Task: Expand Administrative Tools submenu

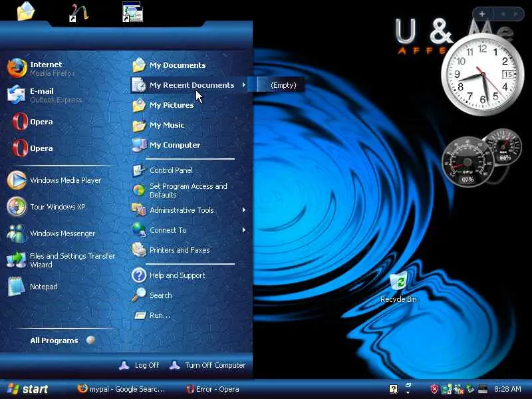Action: (x=190, y=210)
